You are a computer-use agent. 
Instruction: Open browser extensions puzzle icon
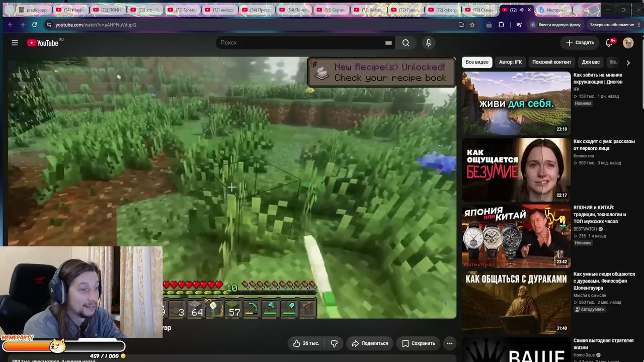pos(501,25)
